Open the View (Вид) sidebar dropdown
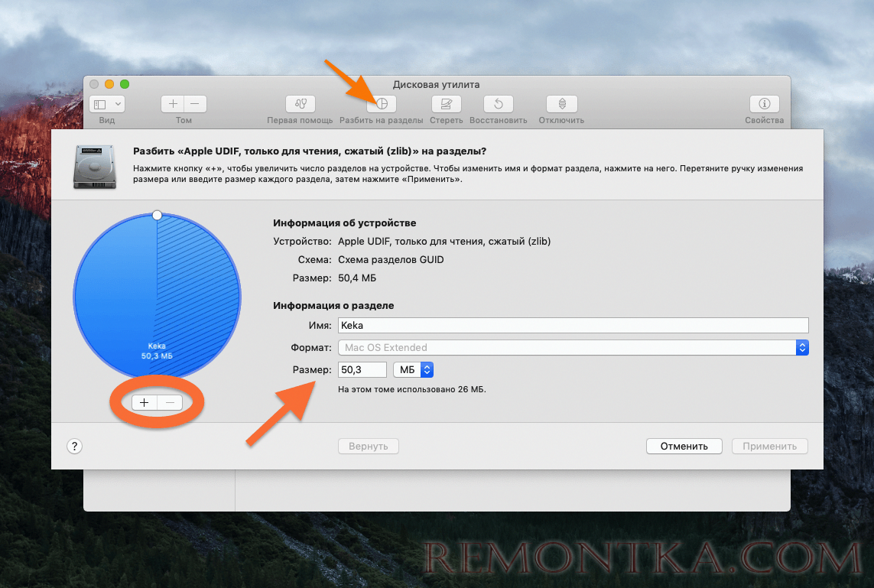Viewport: 874px width, 588px height. point(107,104)
